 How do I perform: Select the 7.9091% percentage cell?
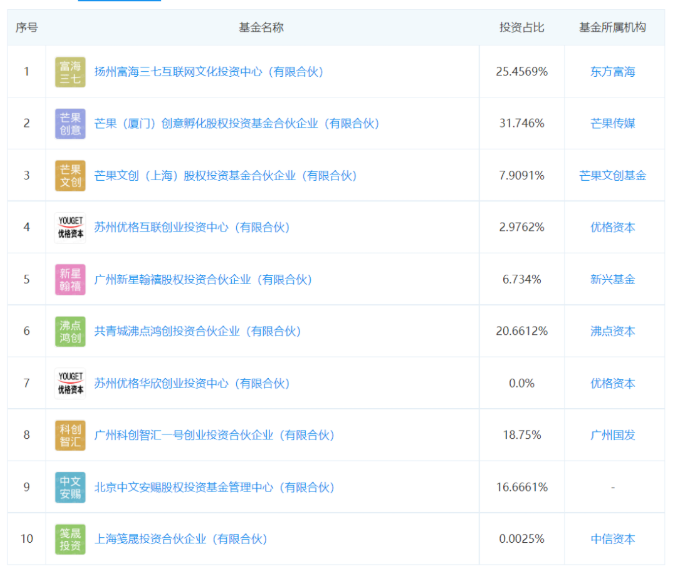tap(522, 176)
